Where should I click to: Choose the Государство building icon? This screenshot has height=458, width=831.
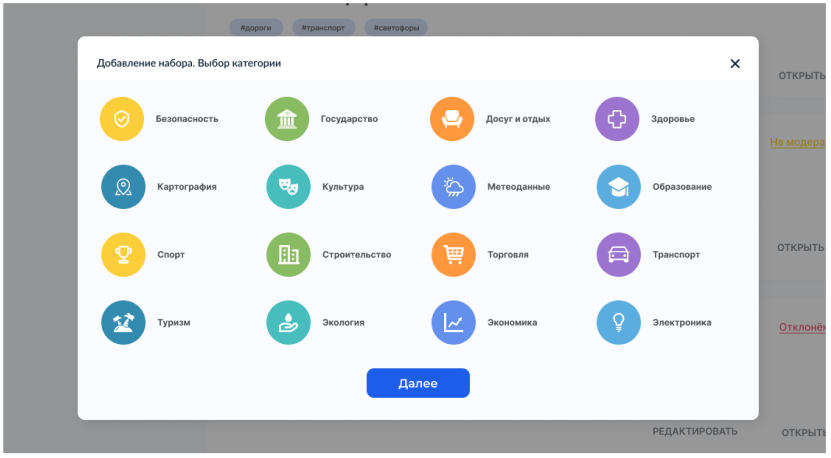tap(287, 119)
